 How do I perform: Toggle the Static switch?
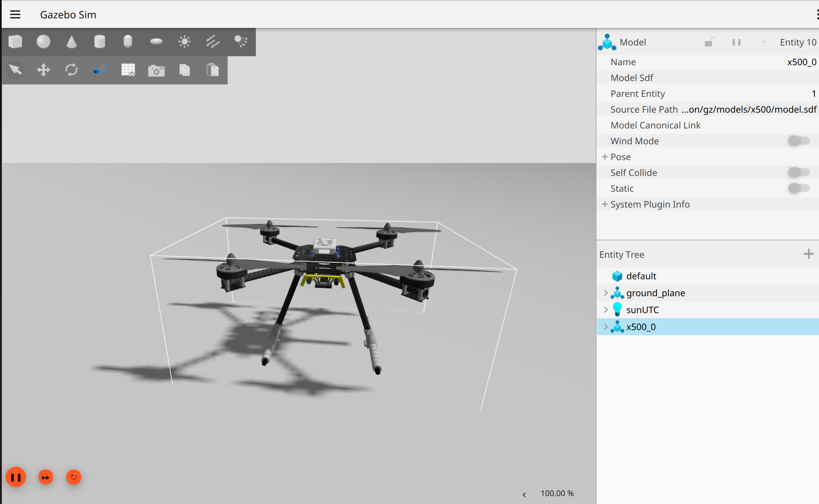click(x=799, y=188)
